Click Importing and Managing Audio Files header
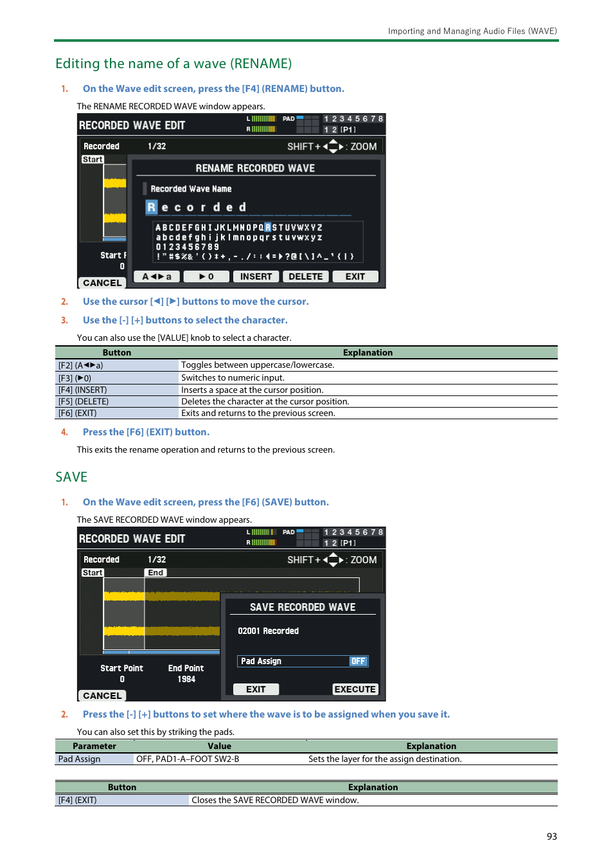The height and width of the screenshot is (868, 613). point(472,31)
